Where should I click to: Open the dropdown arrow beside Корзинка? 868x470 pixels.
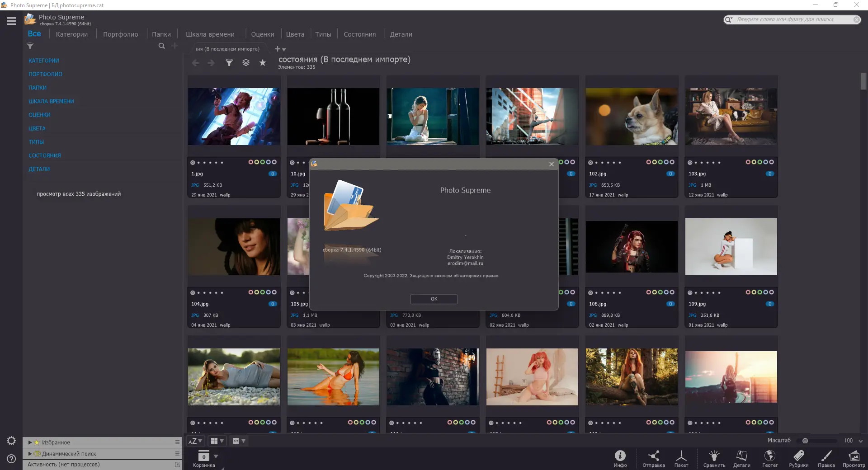click(x=216, y=456)
